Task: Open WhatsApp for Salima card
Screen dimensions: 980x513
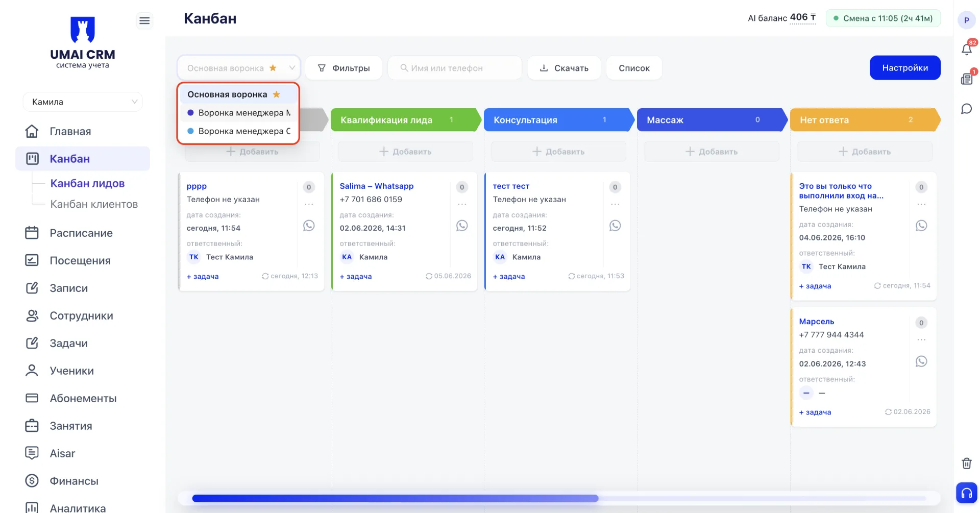Action: coord(462,226)
